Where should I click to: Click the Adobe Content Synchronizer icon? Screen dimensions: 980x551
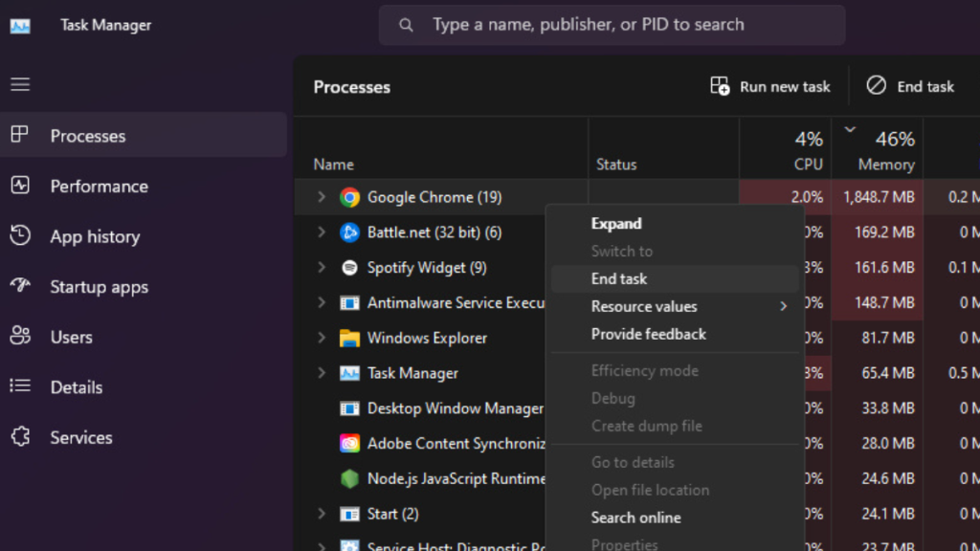(349, 444)
